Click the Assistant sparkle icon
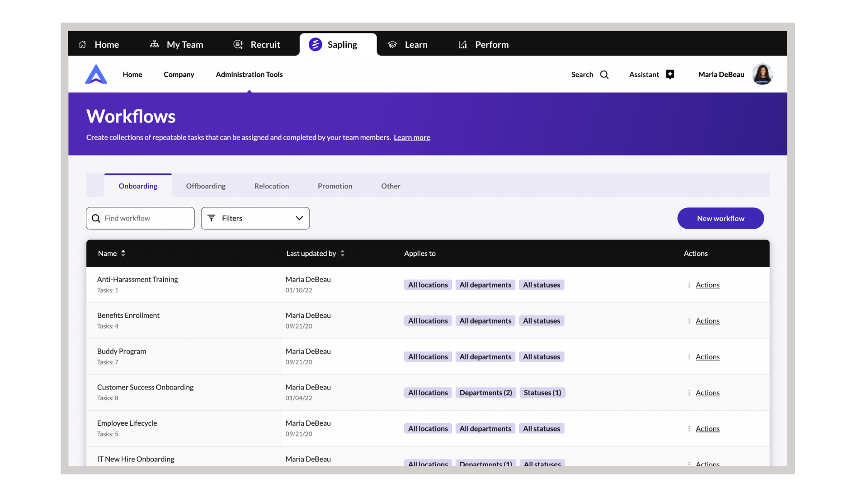Screen dimensions: 868x488 (x=670, y=74)
